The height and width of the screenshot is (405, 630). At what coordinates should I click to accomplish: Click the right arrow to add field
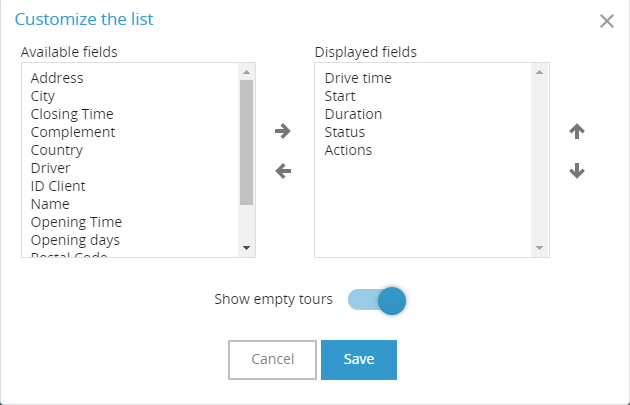(x=283, y=131)
